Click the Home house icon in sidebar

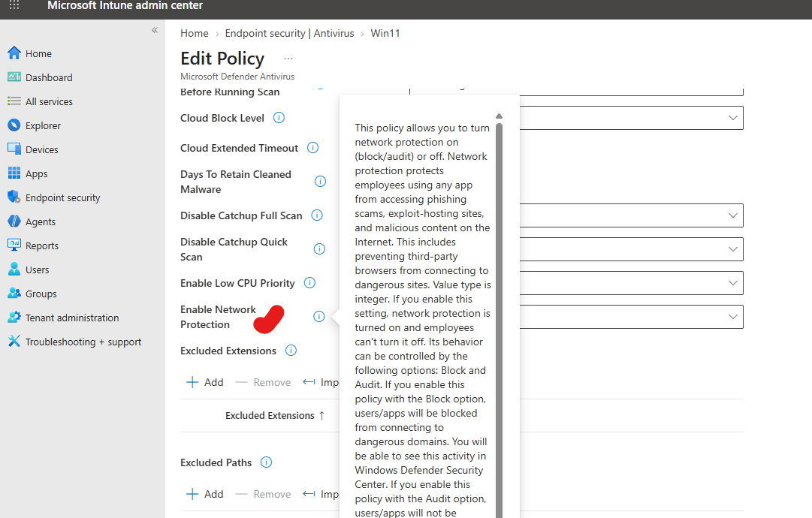(x=14, y=53)
